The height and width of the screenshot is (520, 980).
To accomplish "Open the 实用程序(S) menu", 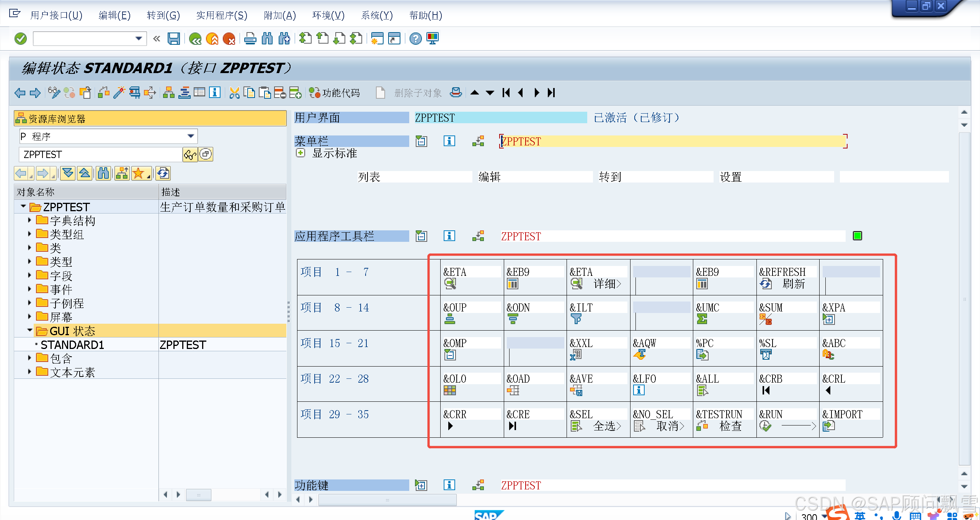I will pos(222,15).
